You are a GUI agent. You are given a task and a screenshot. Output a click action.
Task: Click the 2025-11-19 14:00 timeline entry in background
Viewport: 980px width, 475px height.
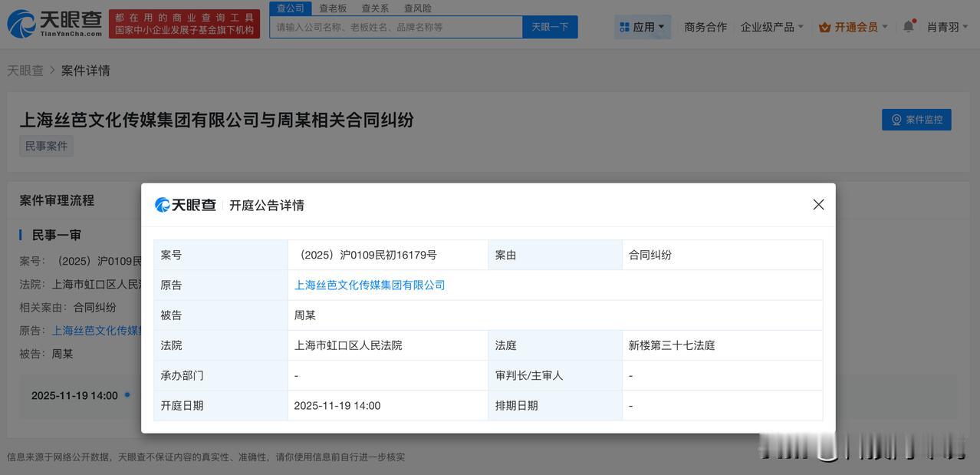74,395
